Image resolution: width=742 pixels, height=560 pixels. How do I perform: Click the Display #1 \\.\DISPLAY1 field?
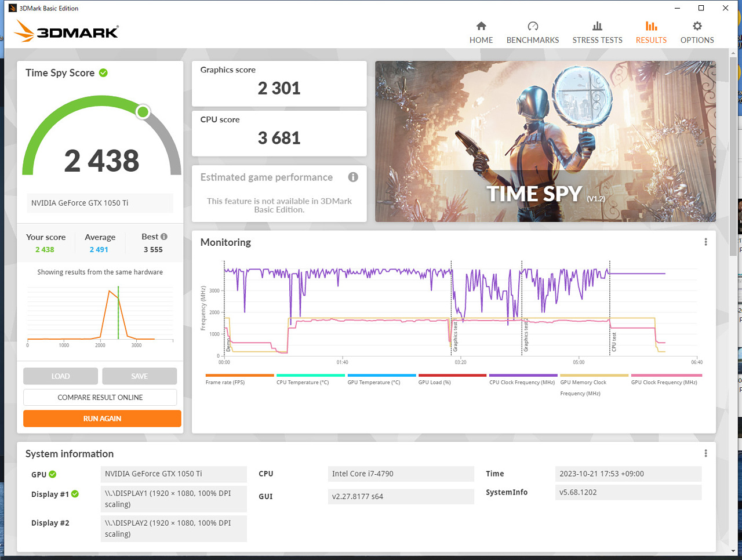point(173,499)
